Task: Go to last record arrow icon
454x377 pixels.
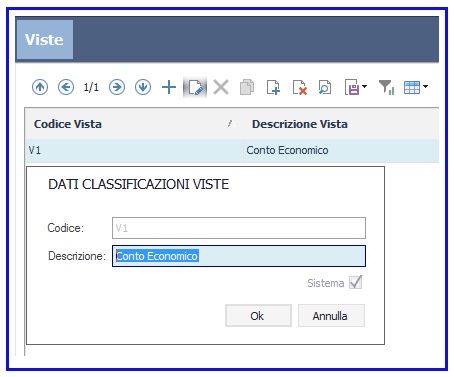Action: (x=143, y=87)
